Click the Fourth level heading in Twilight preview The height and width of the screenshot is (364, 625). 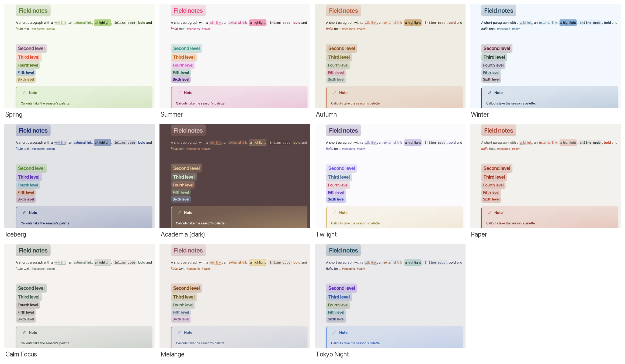click(338, 185)
